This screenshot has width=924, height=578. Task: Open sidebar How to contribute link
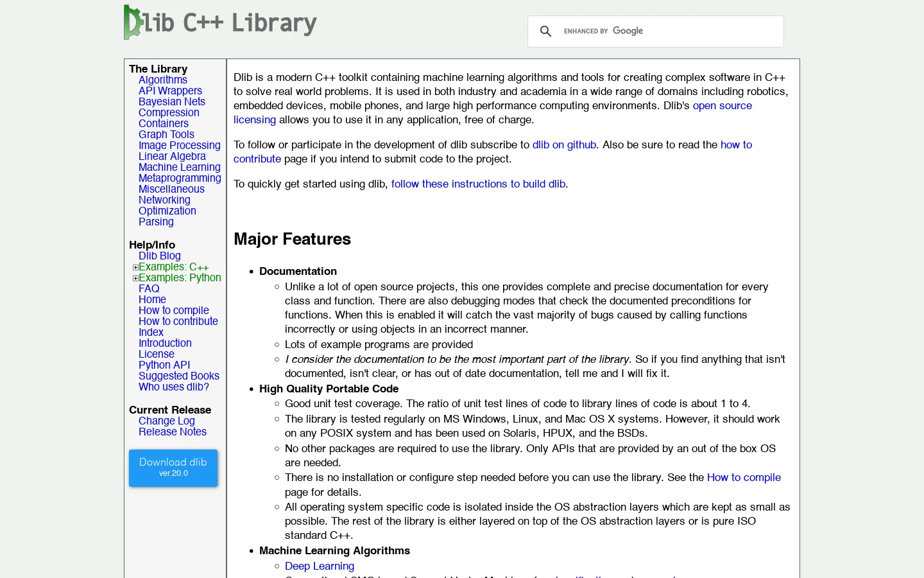coord(178,321)
